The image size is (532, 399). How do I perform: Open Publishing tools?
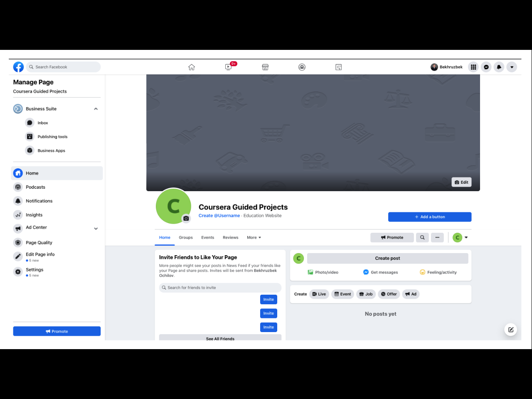(x=52, y=137)
